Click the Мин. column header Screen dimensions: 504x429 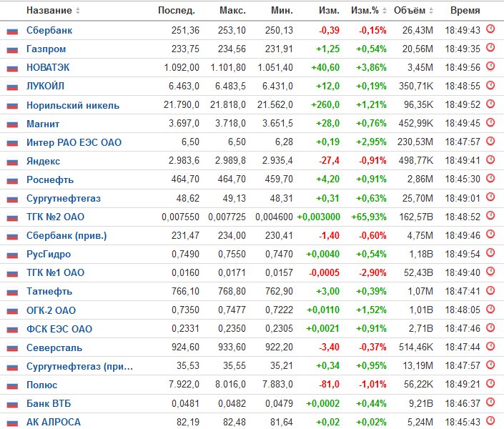[x=282, y=10]
